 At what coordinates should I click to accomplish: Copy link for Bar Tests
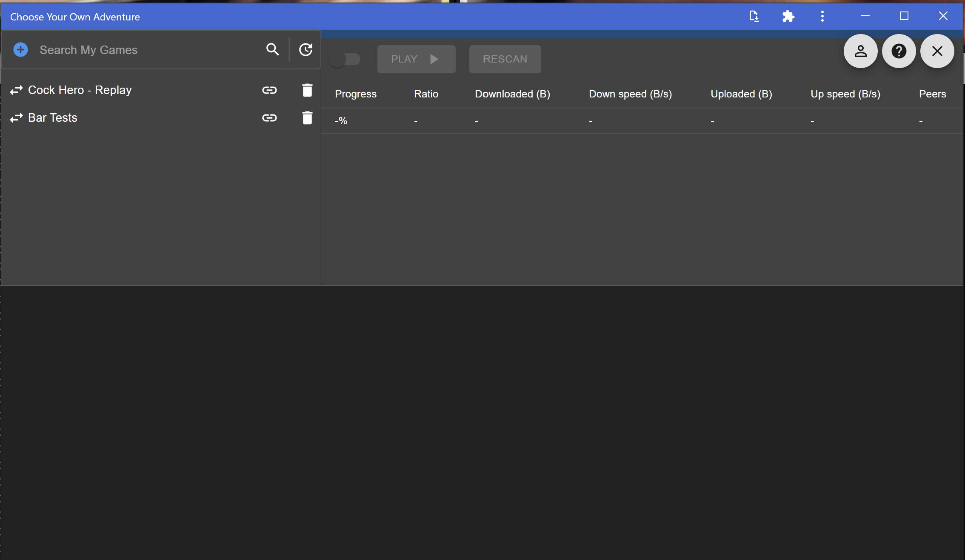(x=269, y=118)
